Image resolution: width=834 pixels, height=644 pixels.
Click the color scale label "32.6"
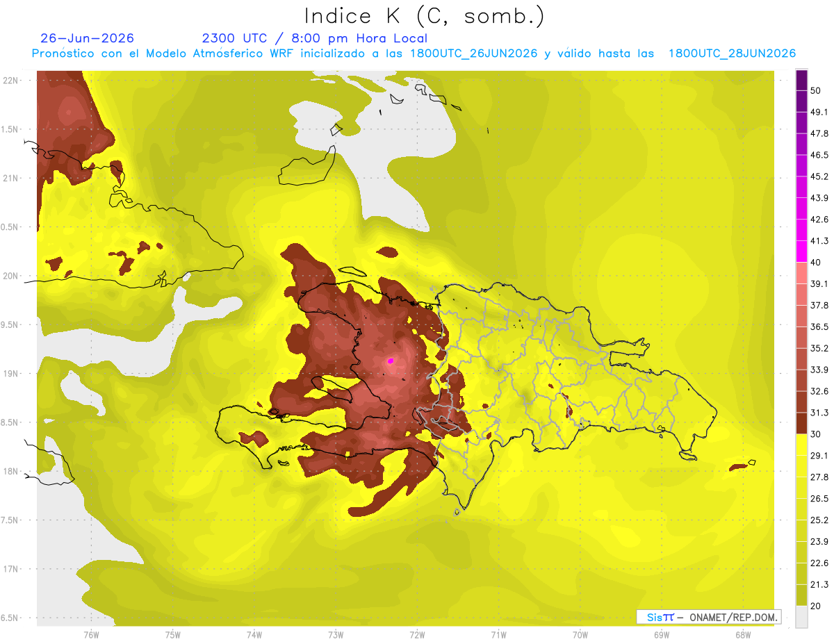(x=819, y=391)
